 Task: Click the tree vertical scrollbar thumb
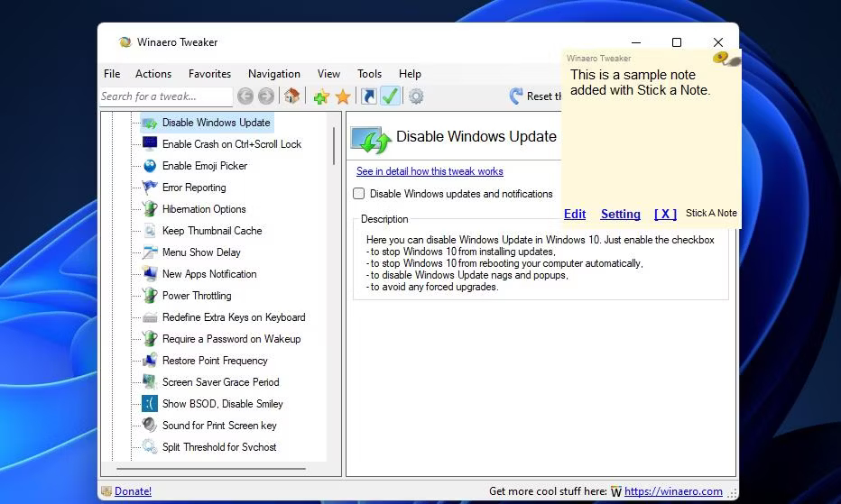334,146
